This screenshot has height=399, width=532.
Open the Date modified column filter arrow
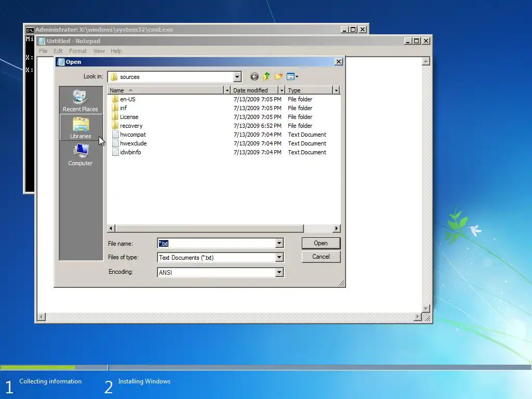tap(282, 90)
